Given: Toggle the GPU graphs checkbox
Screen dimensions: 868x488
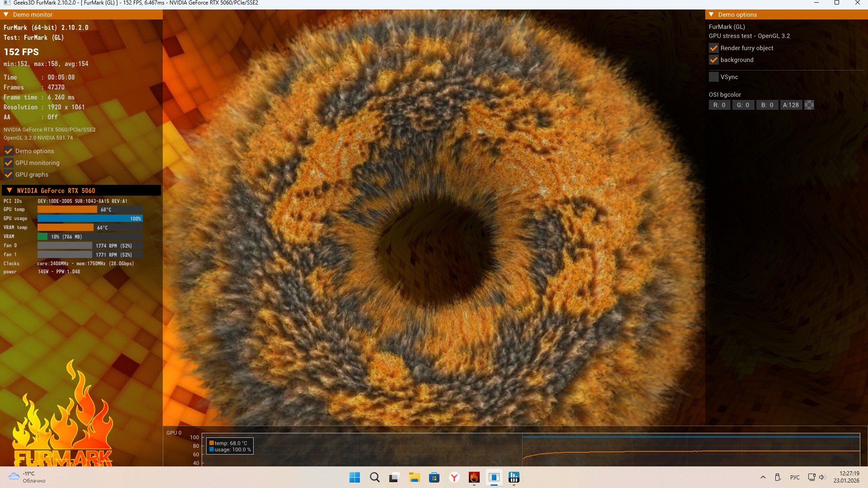Looking at the screenshot, I should pyautogui.click(x=9, y=174).
